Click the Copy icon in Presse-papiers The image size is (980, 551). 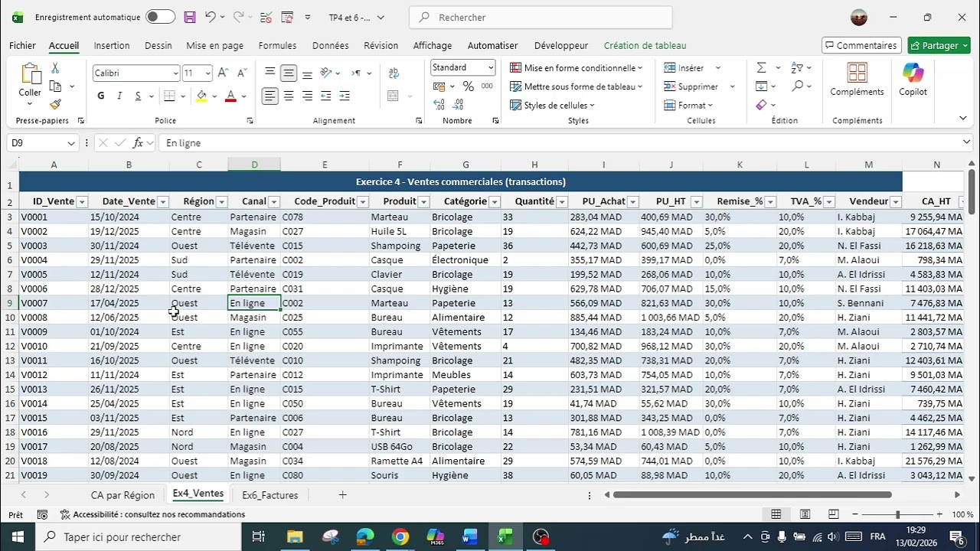(55, 86)
